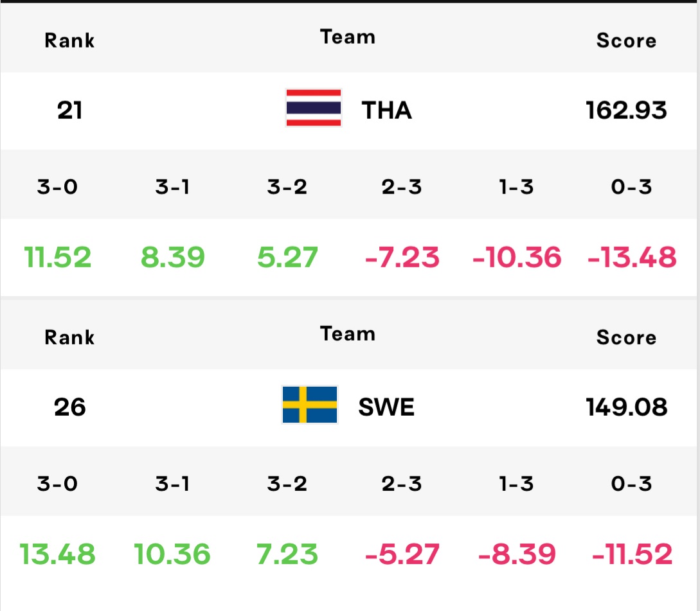Select the red -11.52 value for Sweden
The image size is (700, 611).
(x=632, y=554)
